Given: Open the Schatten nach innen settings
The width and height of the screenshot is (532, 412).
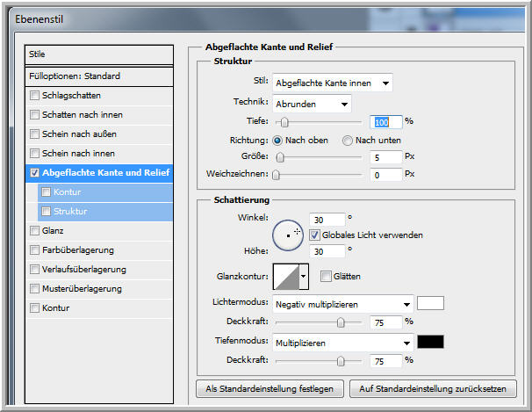Looking at the screenshot, I should (x=83, y=115).
